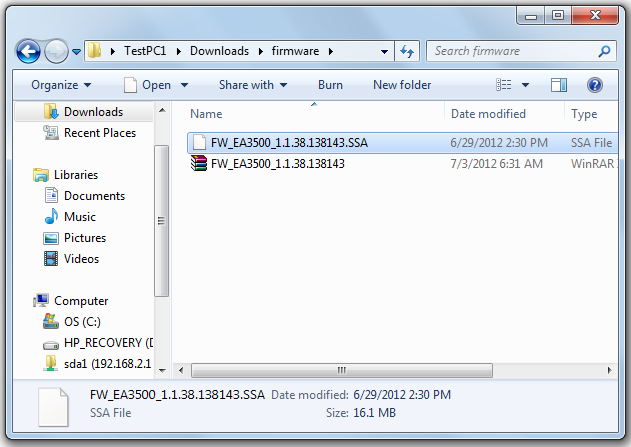Expand the address bar history dropdown

pos(384,51)
